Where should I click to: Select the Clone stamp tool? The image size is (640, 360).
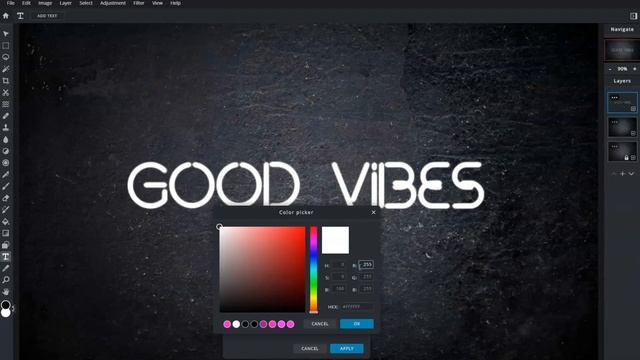(x=6, y=128)
